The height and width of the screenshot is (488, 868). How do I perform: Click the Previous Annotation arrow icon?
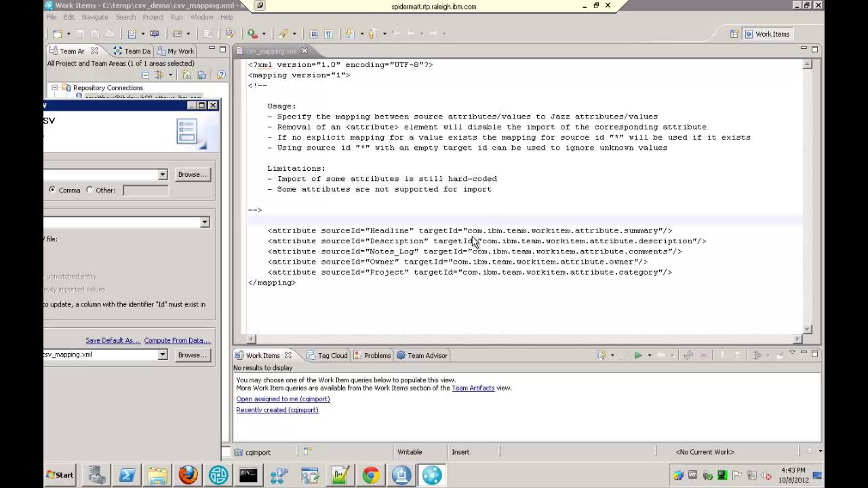[372, 34]
